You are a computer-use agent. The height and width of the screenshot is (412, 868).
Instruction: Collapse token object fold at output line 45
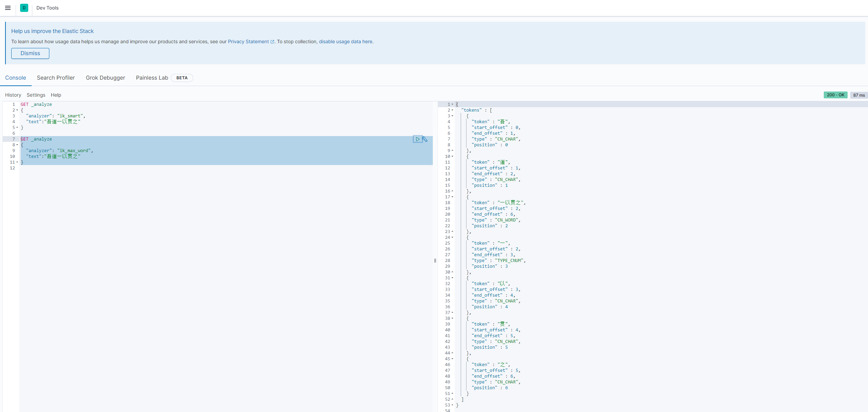pyautogui.click(x=452, y=359)
